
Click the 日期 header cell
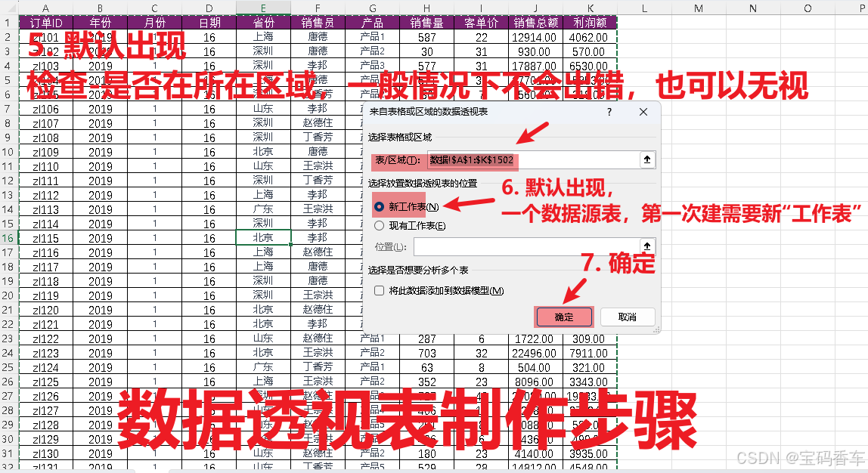tap(209, 23)
